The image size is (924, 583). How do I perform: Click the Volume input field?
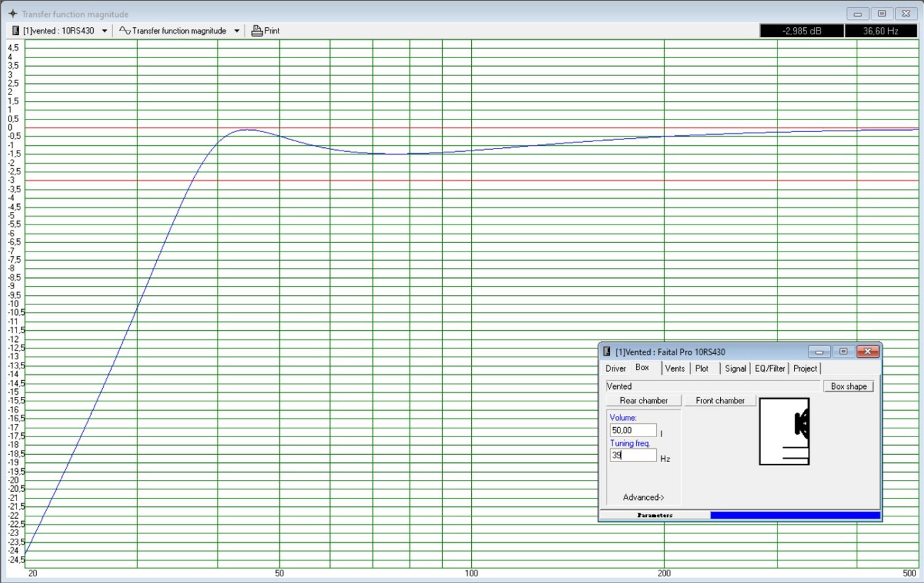tap(633, 430)
